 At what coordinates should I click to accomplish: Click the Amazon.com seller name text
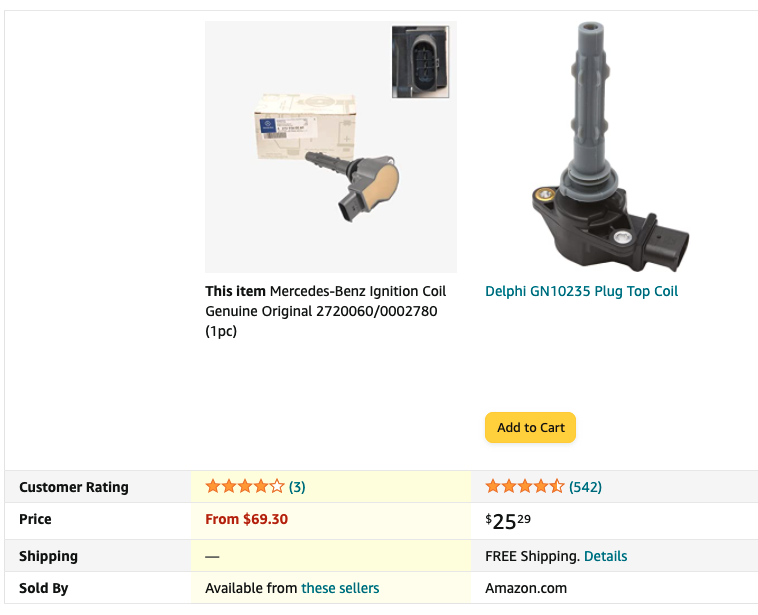pos(526,588)
